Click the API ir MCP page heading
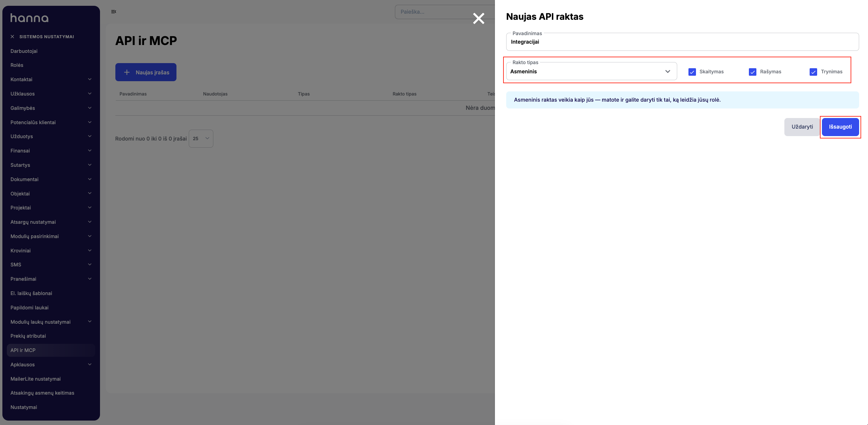 tap(146, 41)
